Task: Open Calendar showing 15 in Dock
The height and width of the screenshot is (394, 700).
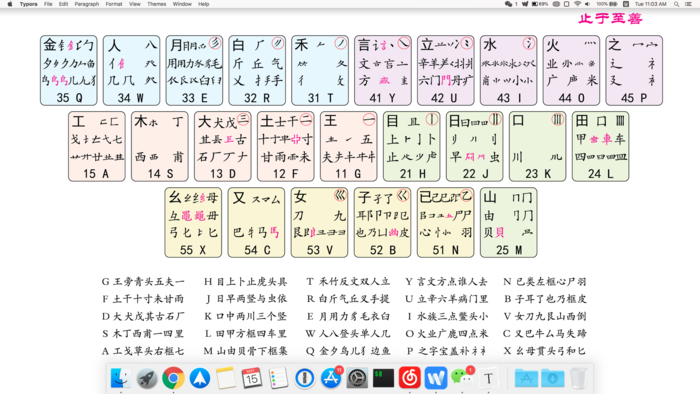Action: point(252,378)
